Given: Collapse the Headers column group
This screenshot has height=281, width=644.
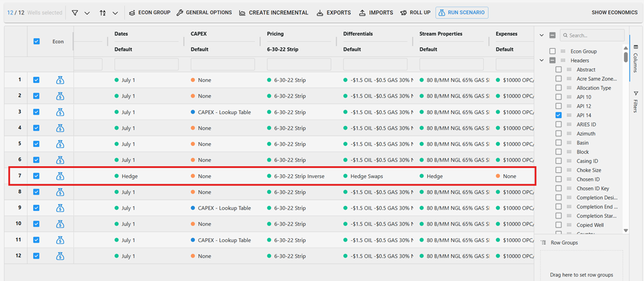Looking at the screenshot, I should (542, 61).
